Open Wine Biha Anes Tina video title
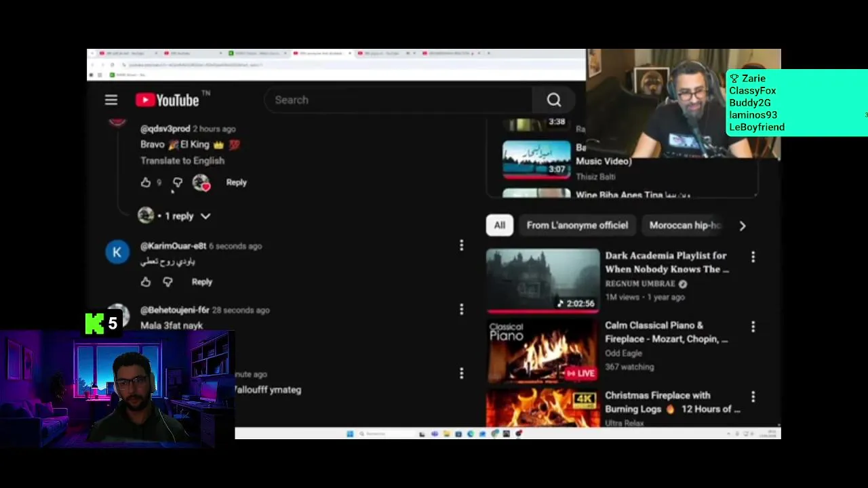 (633, 195)
